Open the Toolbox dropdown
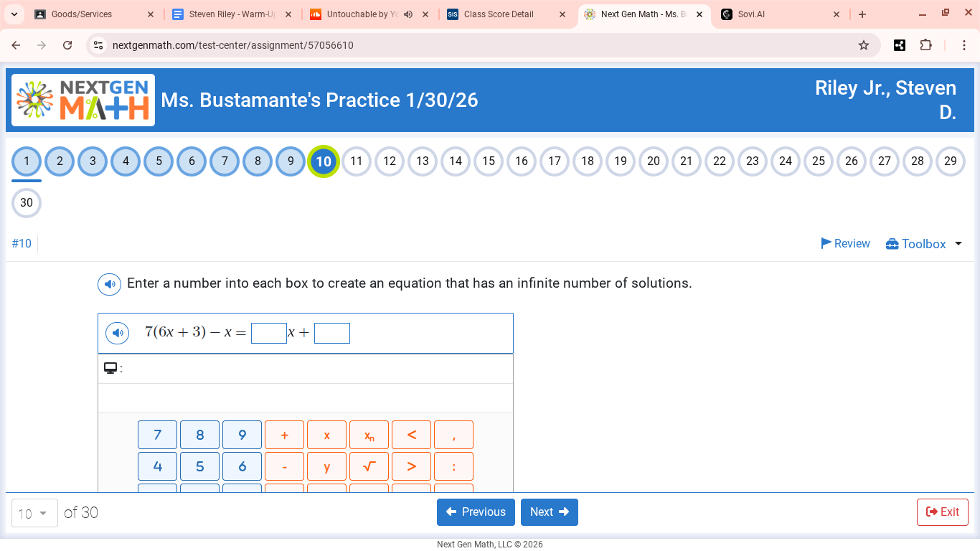Image resolution: width=980 pixels, height=551 pixels. point(922,243)
